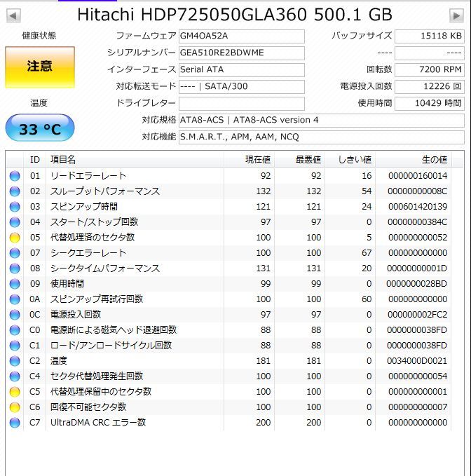Click raw value 000000002FC2

click(417, 315)
